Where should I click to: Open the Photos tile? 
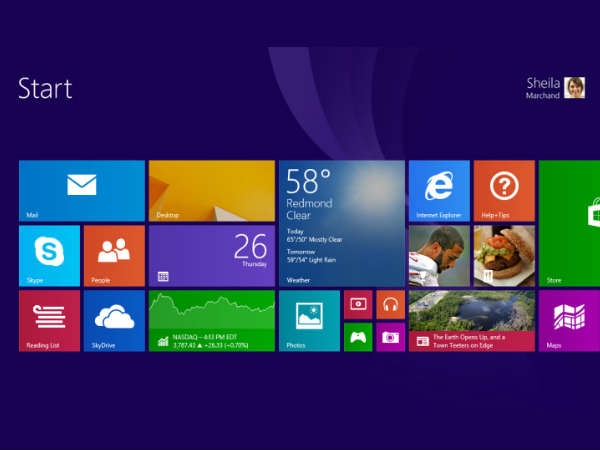click(x=310, y=321)
